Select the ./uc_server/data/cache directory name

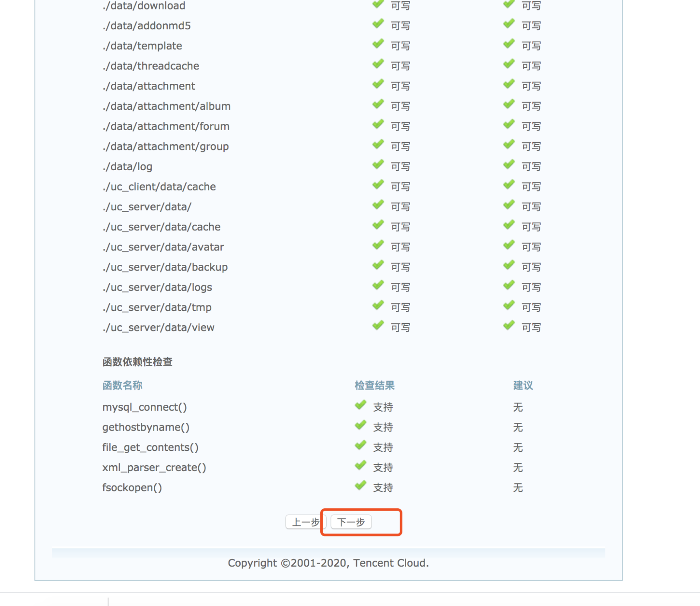(162, 227)
